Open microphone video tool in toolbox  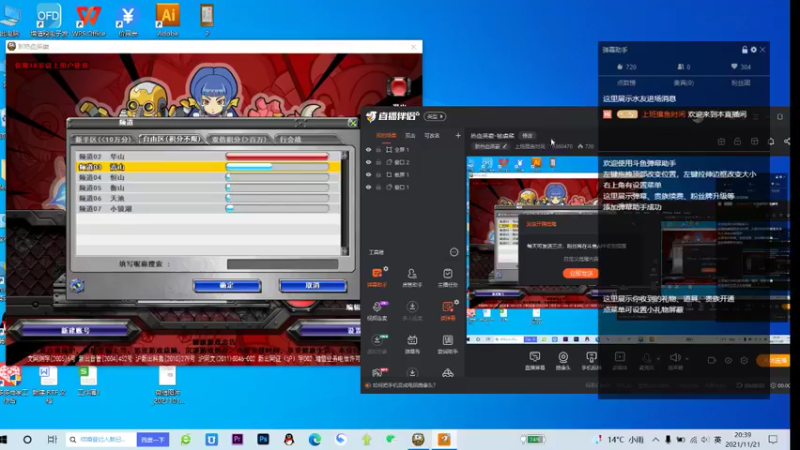tap(377, 311)
